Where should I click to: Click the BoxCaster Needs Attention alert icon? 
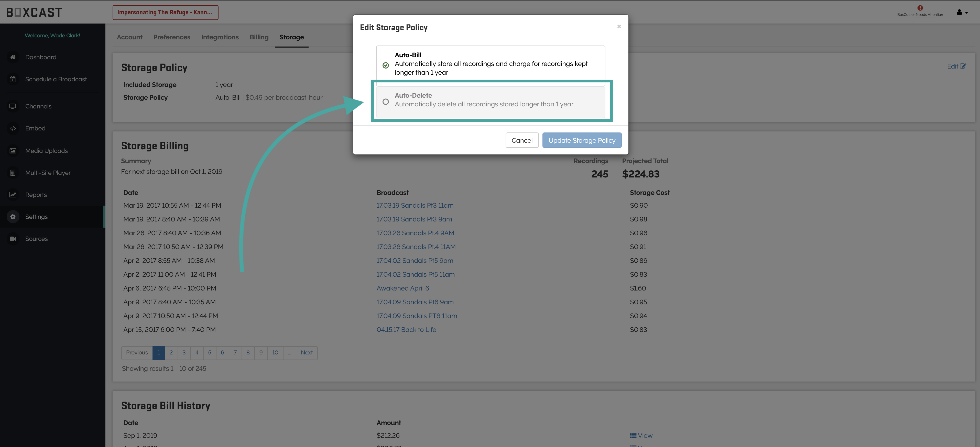(x=920, y=8)
